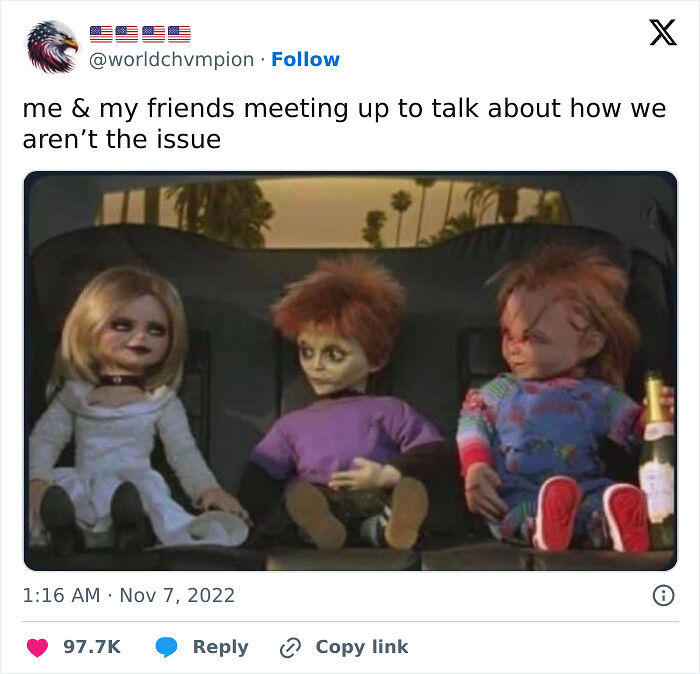Click the tweet text about friends meeting up
The height and width of the screenshot is (674, 700).
coord(344,124)
